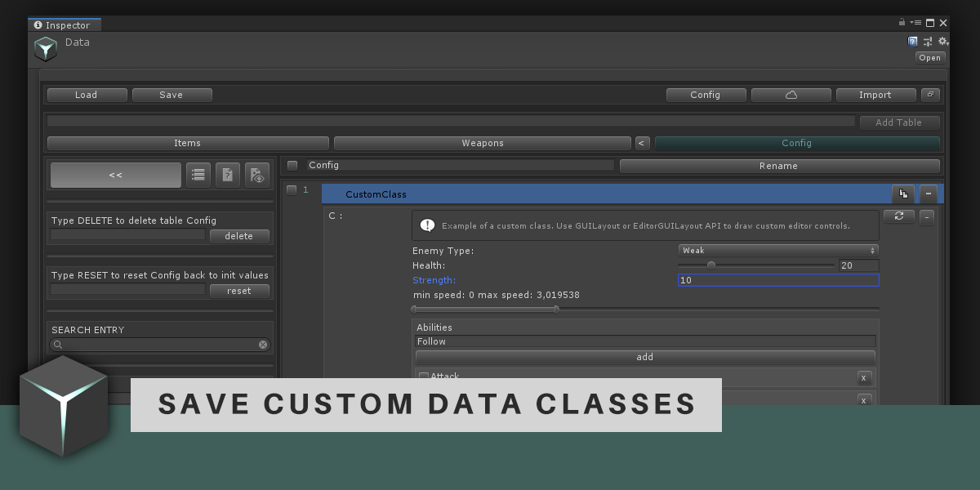Switch to the Items table tab
The image size is (980, 490).
(x=187, y=143)
